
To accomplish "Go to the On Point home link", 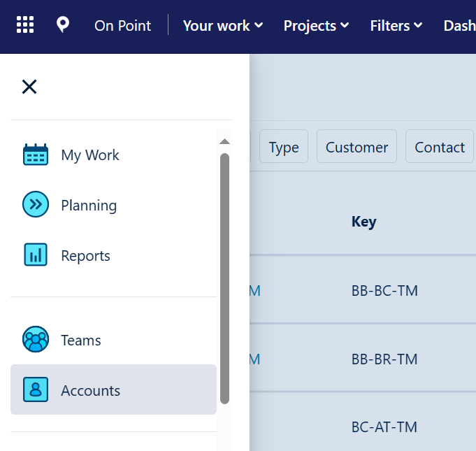I will [122, 26].
